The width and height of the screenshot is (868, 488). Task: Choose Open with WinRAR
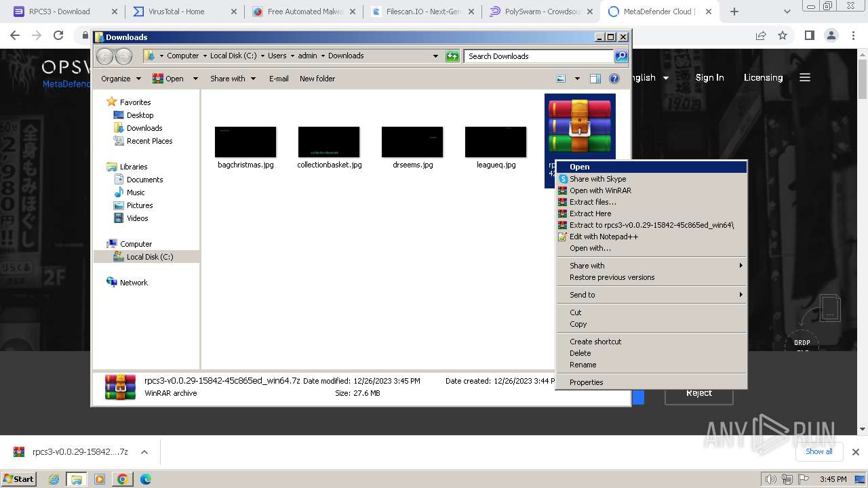651,190
